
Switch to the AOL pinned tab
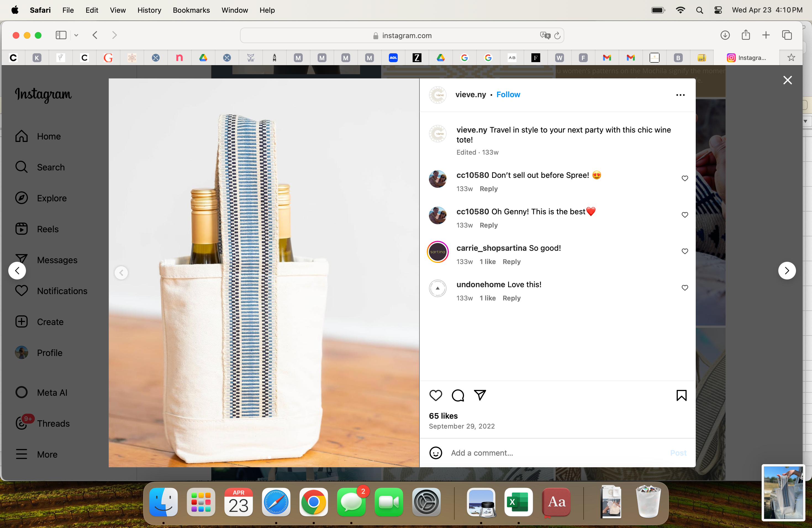pyautogui.click(x=393, y=58)
